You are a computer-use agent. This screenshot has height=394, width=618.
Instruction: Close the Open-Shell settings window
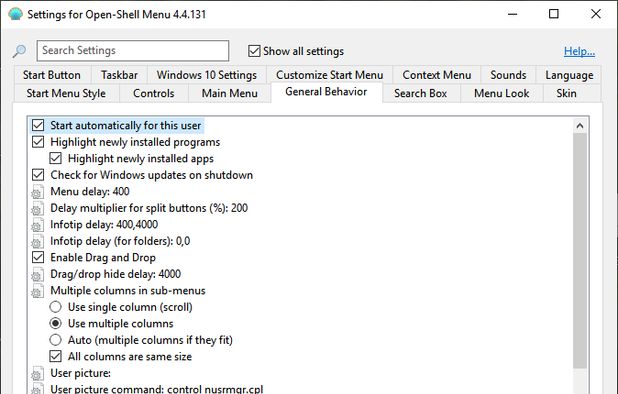tap(596, 14)
